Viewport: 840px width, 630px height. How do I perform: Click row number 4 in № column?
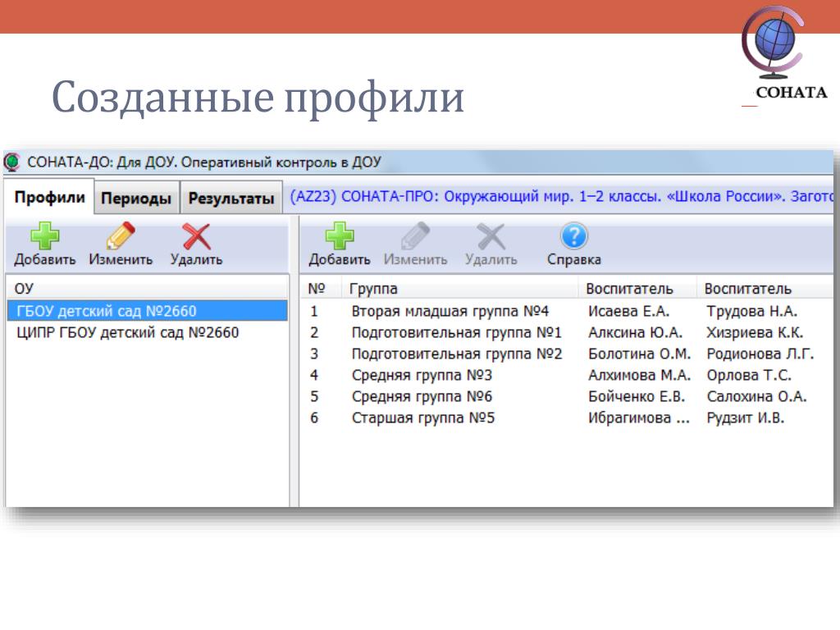click(314, 375)
